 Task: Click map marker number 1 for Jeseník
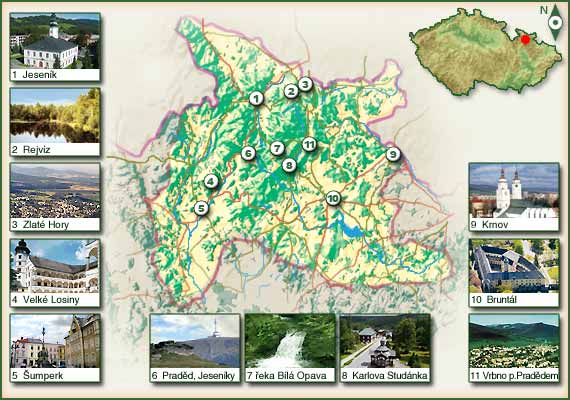point(256,99)
